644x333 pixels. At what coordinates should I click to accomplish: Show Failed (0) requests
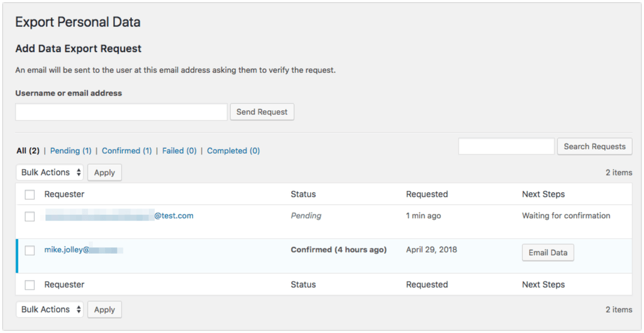pos(179,151)
